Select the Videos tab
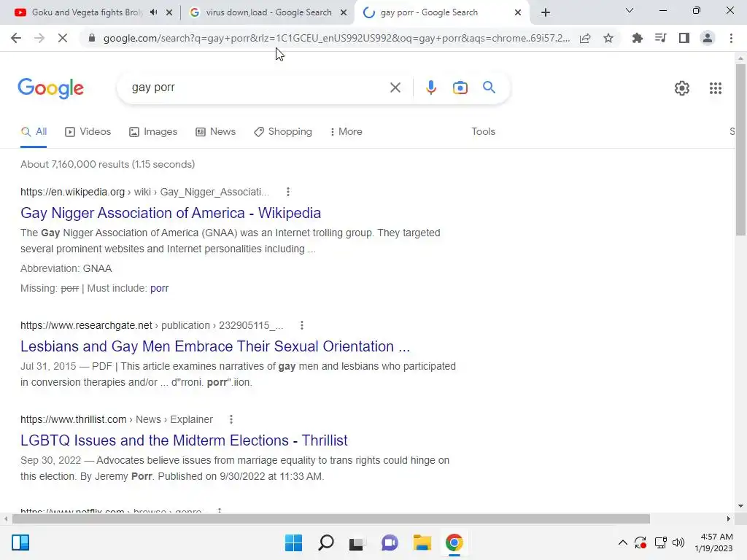 coord(88,132)
